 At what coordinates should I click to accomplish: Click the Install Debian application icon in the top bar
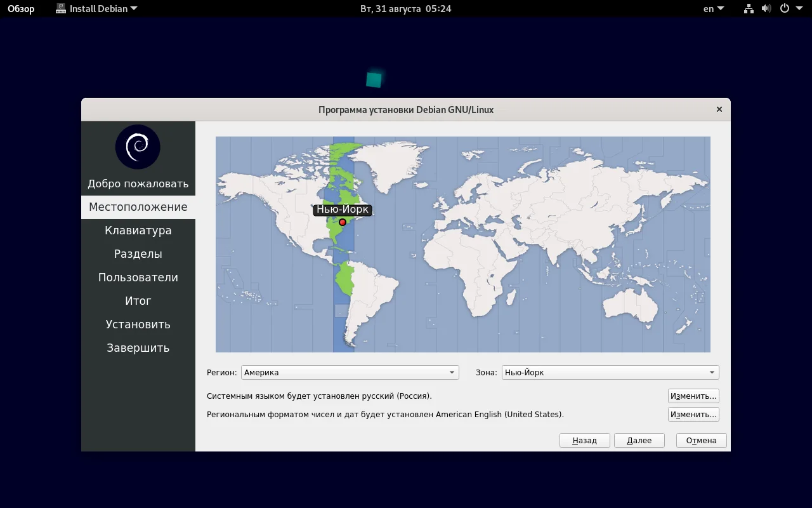tap(61, 8)
